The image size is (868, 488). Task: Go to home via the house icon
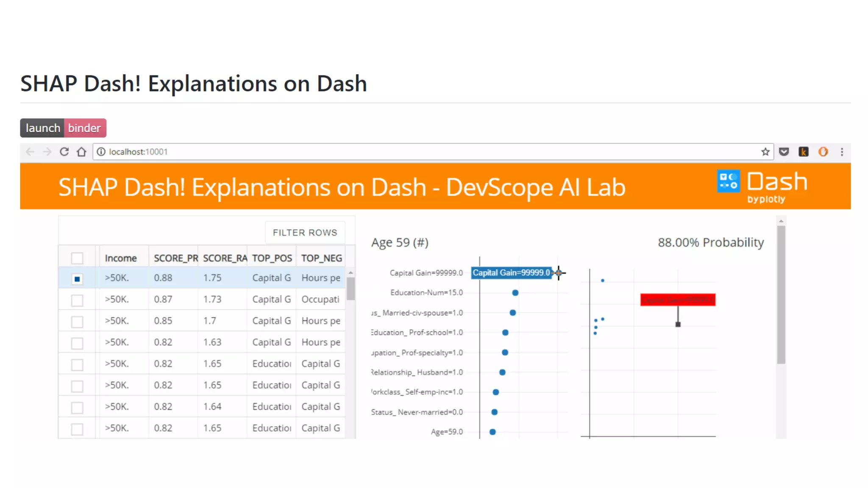pos(81,152)
